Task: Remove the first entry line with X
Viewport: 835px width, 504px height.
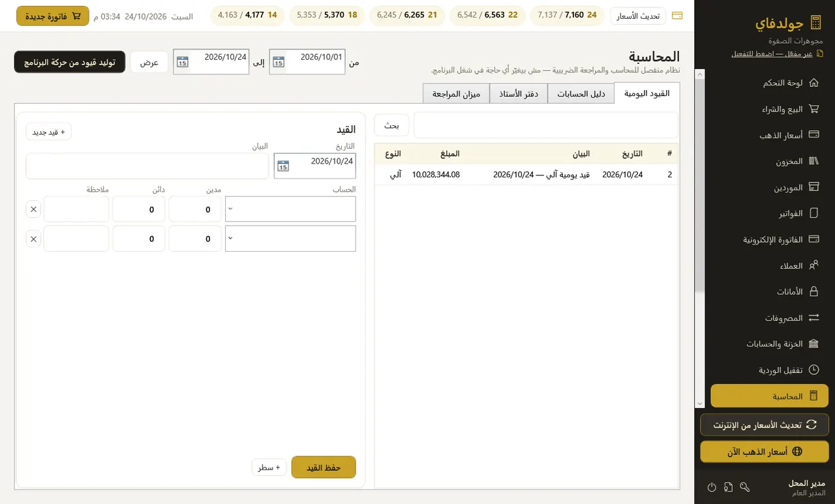Action: [34, 209]
